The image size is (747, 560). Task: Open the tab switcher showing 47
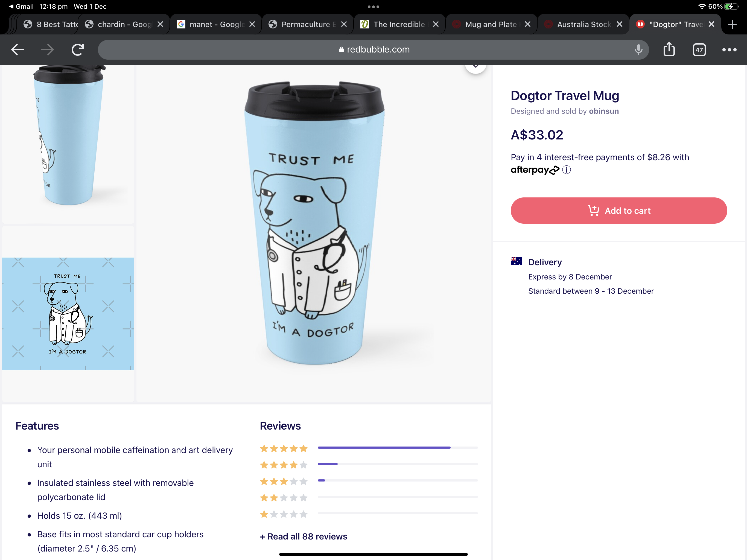coord(699,50)
